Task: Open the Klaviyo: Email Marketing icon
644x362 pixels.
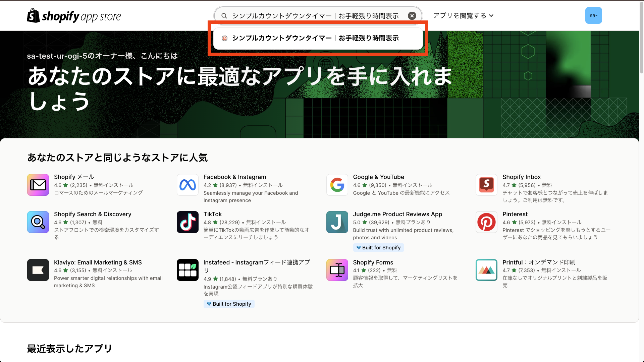Action: 38,270
